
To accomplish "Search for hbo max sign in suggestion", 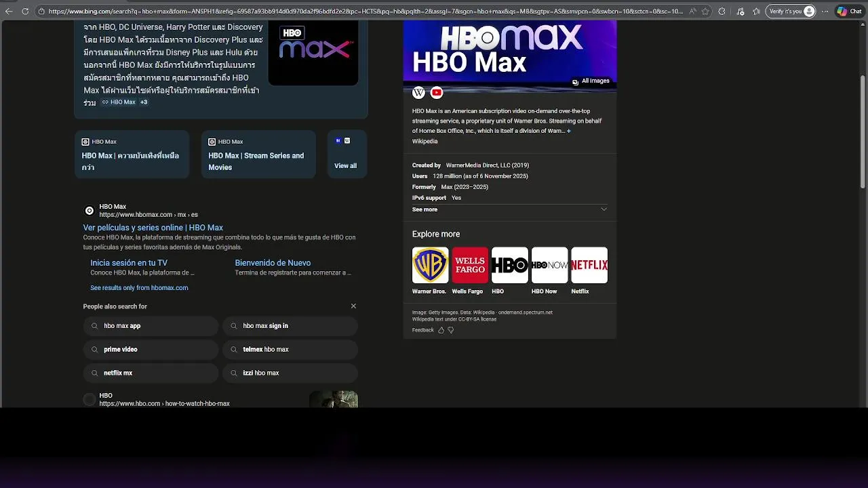I will [290, 326].
